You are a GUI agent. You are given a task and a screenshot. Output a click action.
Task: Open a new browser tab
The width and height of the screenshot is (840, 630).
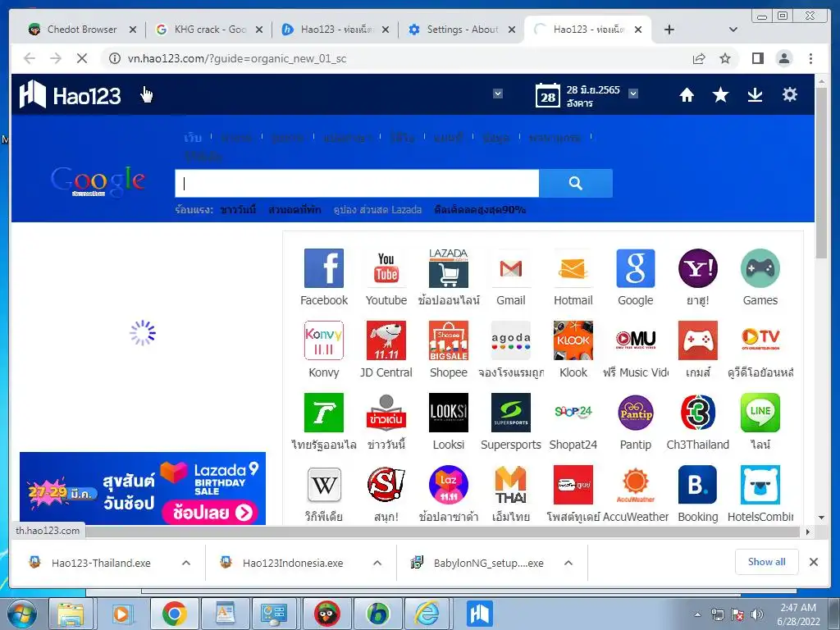click(669, 30)
